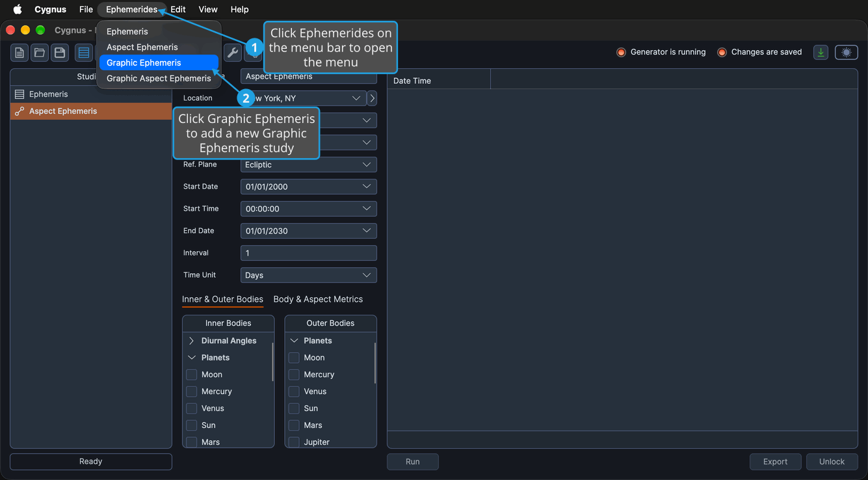The width and height of the screenshot is (868, 480).
Task: Open the Ref. Plane Ecliptic dropdown
Action: [309, 165]
